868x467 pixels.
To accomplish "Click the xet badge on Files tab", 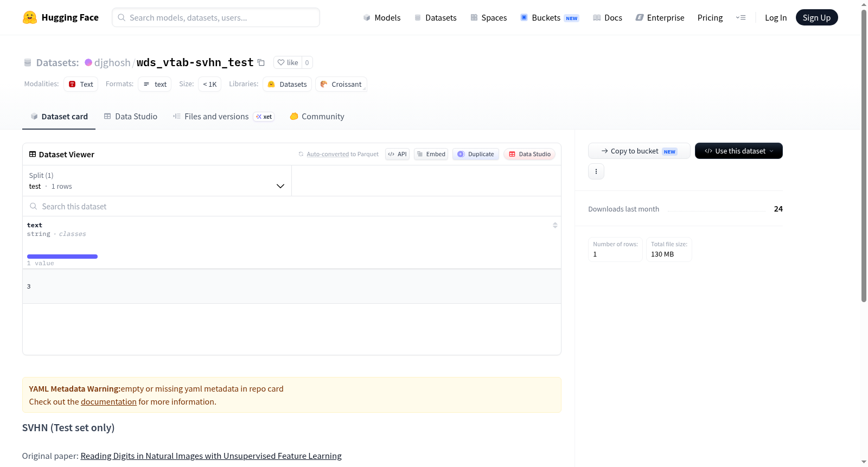I will click(264, 117).
